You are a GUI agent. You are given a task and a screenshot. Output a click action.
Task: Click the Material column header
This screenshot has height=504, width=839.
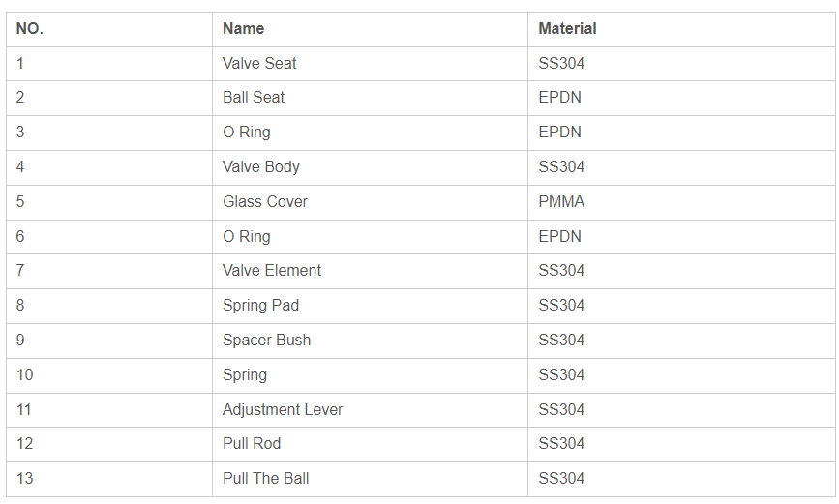[681, 29]
